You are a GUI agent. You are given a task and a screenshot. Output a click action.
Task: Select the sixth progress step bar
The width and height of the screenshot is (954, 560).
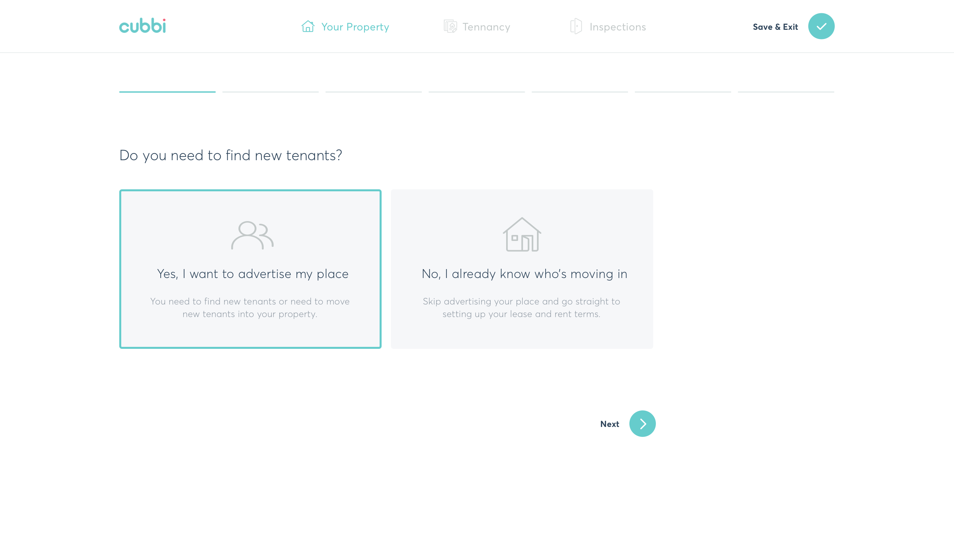(683, 92)
